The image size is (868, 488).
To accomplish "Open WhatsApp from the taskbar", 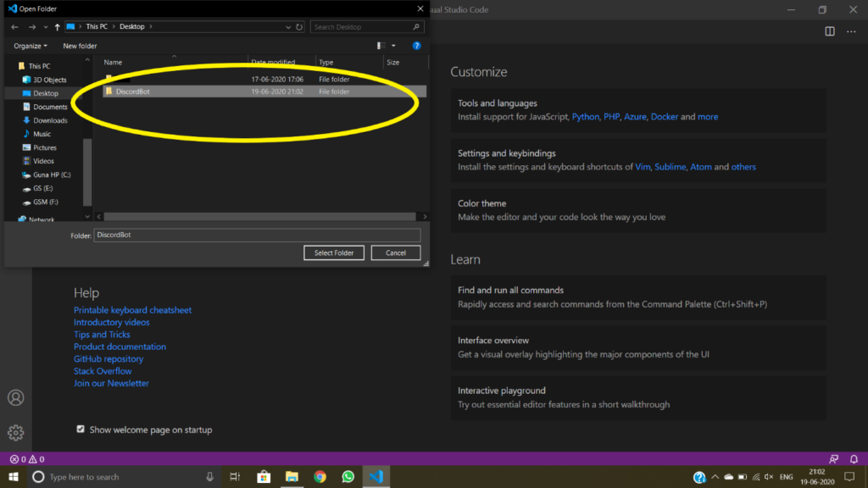I will [348, 477].
